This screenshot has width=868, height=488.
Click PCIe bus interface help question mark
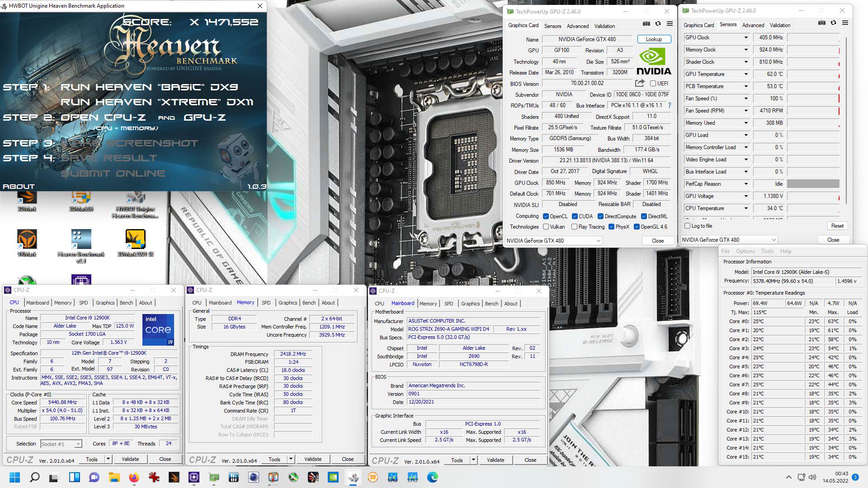(670, 105)
